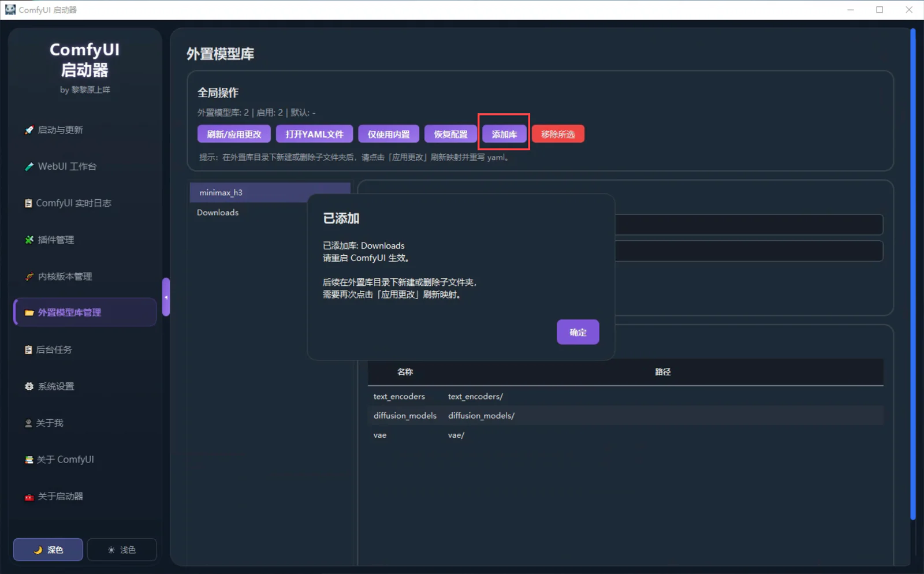Click the 路径 column header
The image size is (924, 574).
[x=662, y=372]
